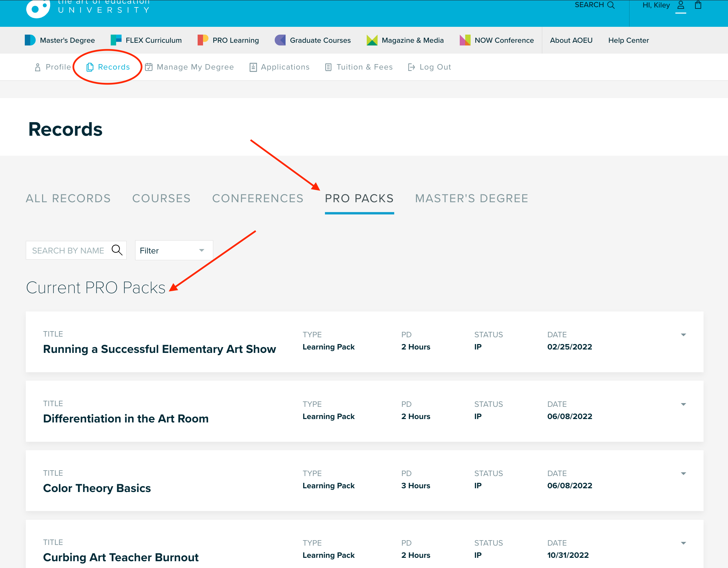Click the magnifier in Search By Name

[x=117, y=250]
